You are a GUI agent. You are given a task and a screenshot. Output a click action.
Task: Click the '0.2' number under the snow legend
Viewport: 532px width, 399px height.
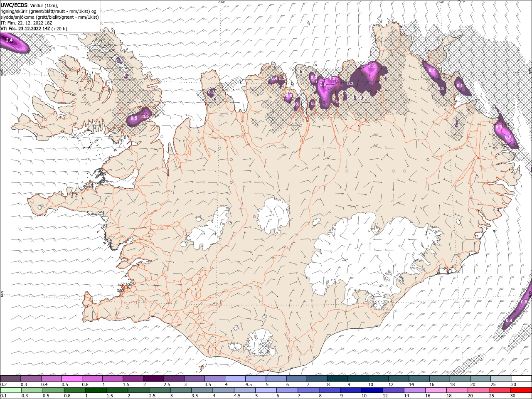pos(4,384)
